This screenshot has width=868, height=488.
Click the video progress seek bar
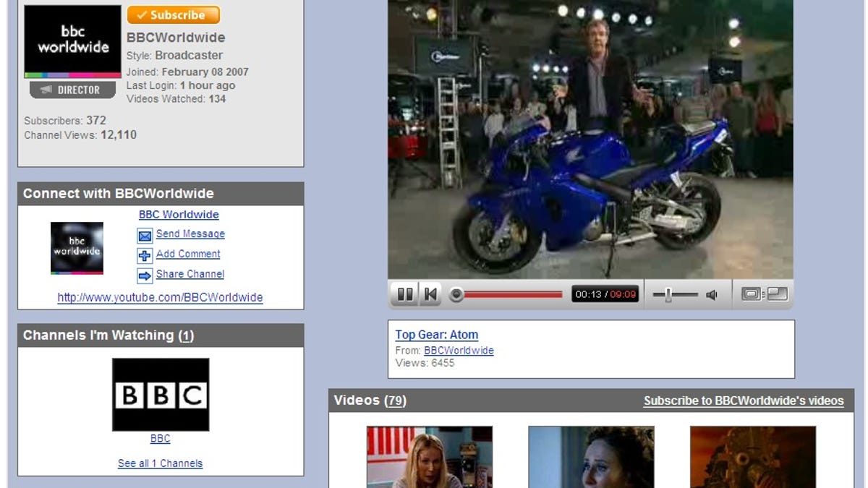pyautogui.click(x=512, y=294)
